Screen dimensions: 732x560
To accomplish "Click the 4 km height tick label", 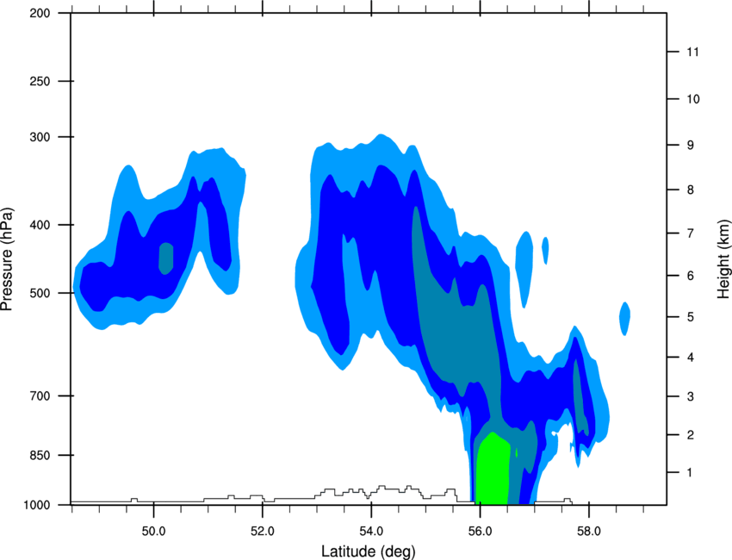I will [x=691, y=358].
